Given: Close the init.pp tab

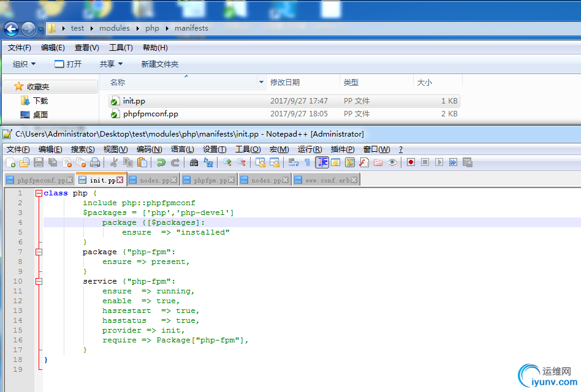Looking at the screenshot, I should [120, 180].
